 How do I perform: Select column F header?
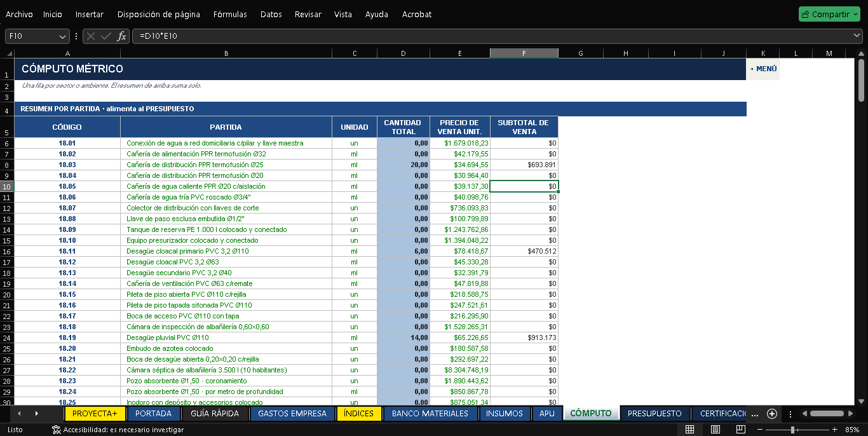point(524,53)
